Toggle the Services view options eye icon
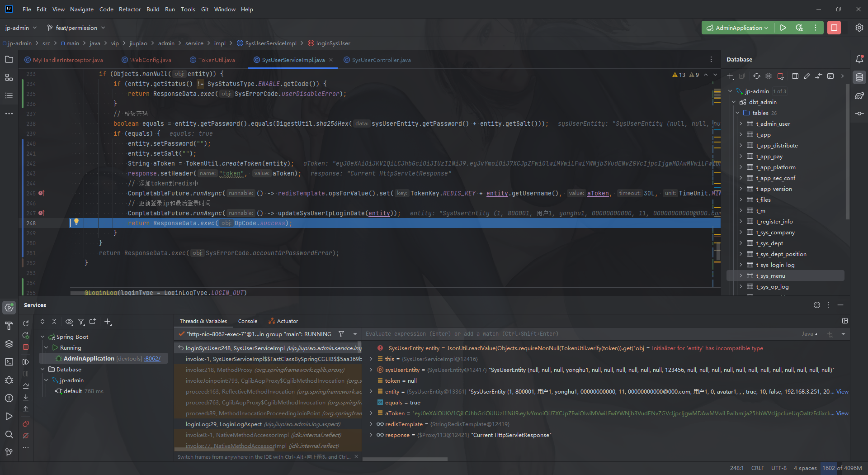Screen dimensions: 868x475 point(69,322)
